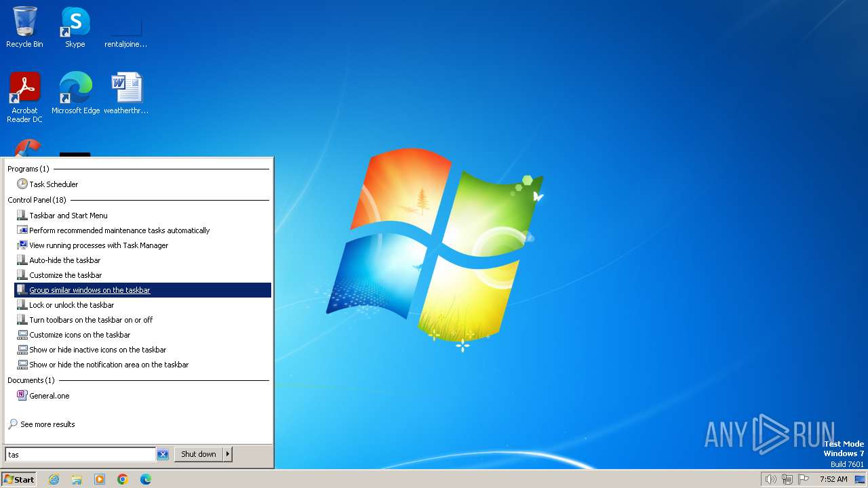Click the General.one OneNote file icon
The image size is (868, 488).
tap(22, 396)
